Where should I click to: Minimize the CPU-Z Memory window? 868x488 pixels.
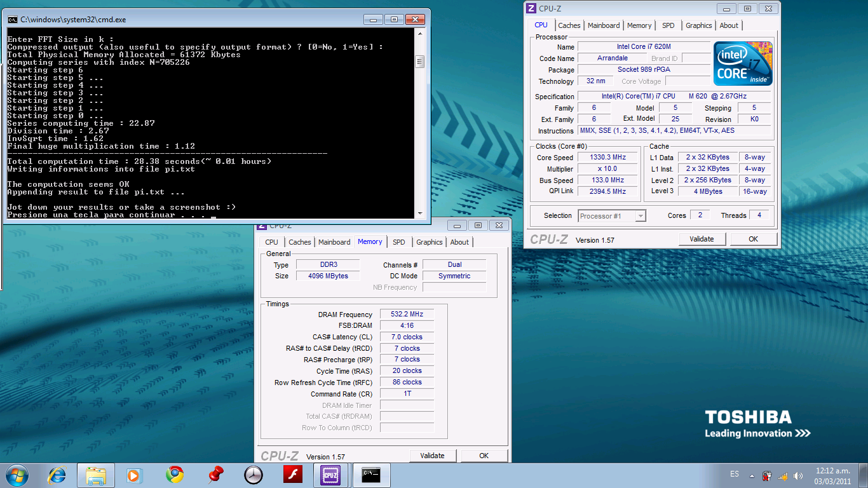(458, 225)
